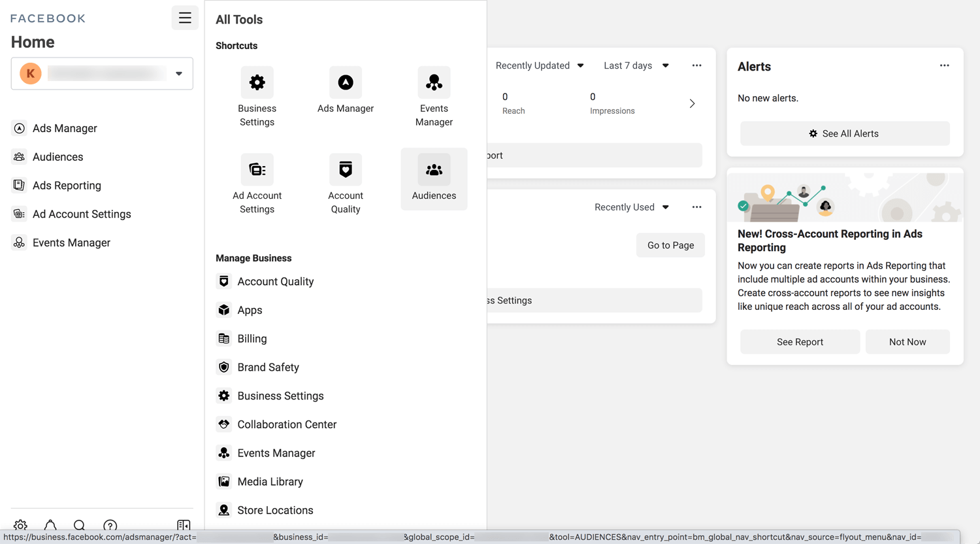Open Ads Manager from left sidebar

click(x=65, y=128)
